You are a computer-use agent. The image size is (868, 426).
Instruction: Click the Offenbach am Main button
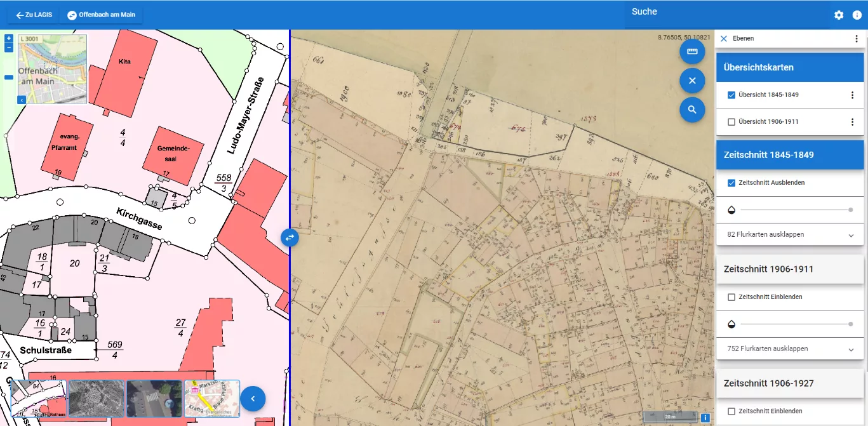102,15
